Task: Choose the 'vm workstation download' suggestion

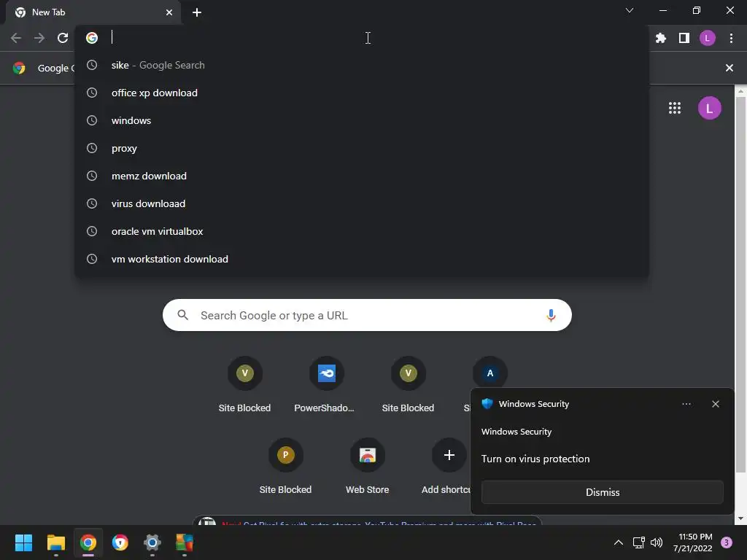Action: (362, 259)
